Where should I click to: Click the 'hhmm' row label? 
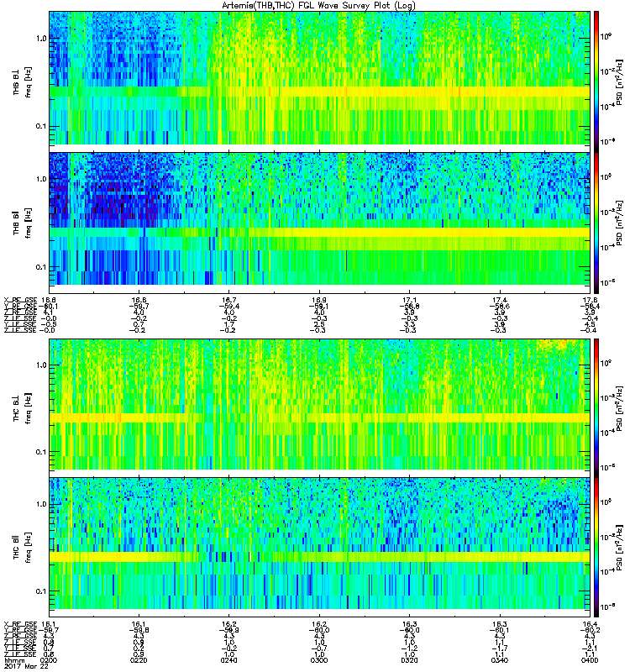click(14, 660)
